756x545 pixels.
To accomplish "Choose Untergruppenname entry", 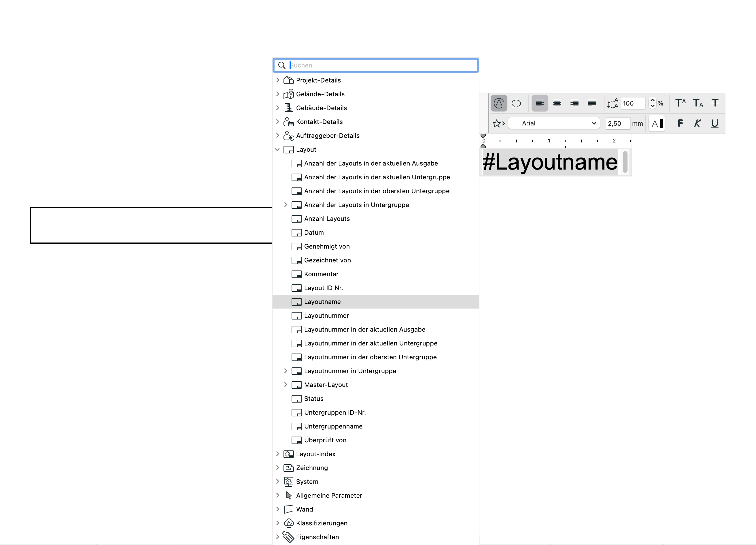I will pyautogui.click(x=333, y=426).
